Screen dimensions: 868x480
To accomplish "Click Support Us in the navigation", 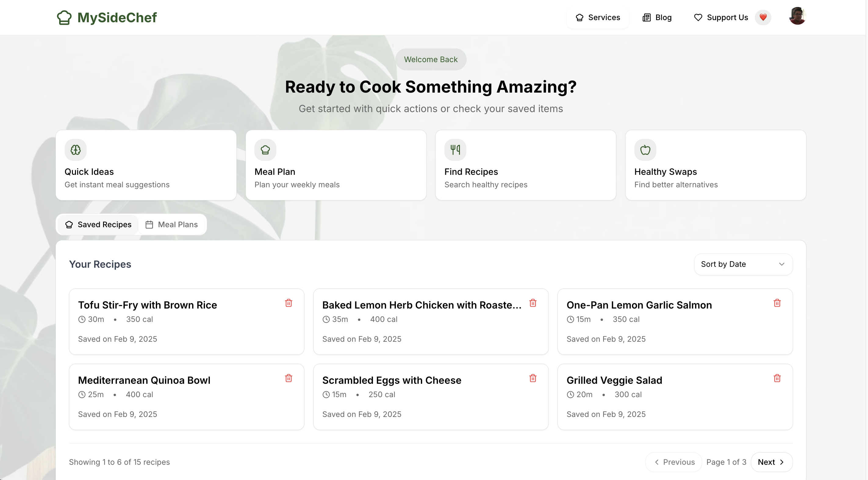I will (721, 17).
